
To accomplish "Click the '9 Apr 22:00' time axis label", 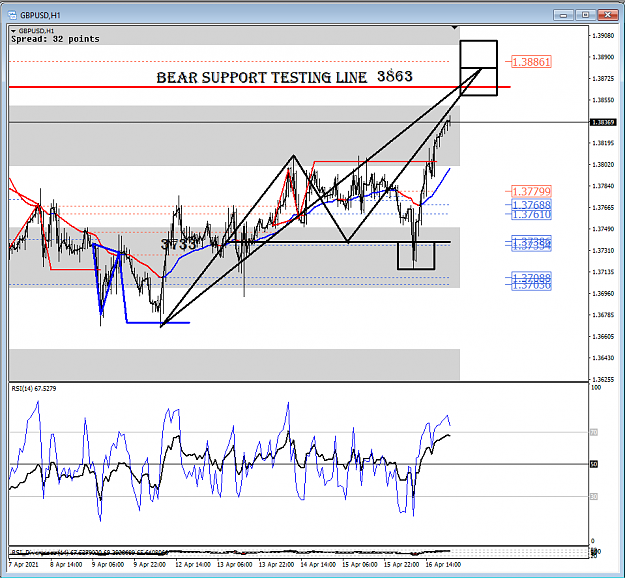I will click(x=150, y=565).
